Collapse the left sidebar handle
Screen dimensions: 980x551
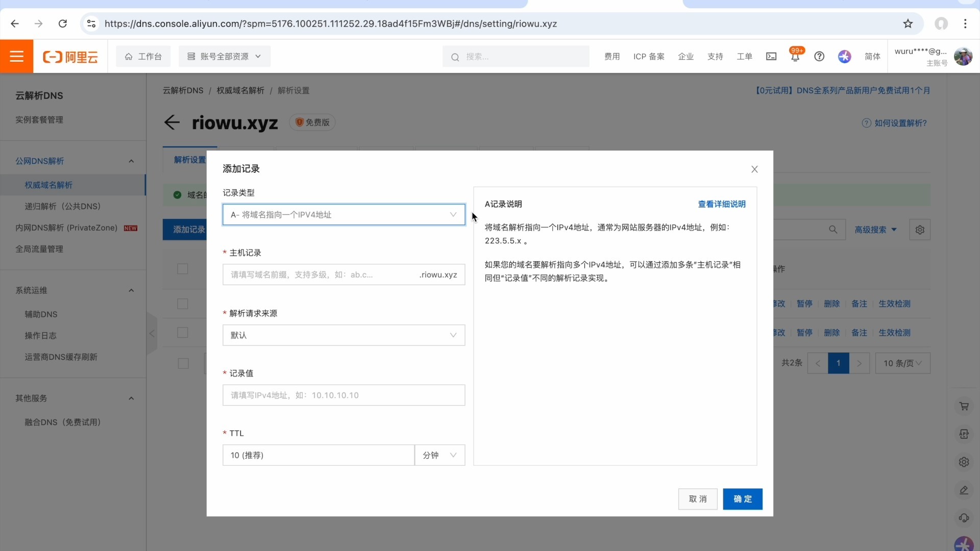[152, 334]
